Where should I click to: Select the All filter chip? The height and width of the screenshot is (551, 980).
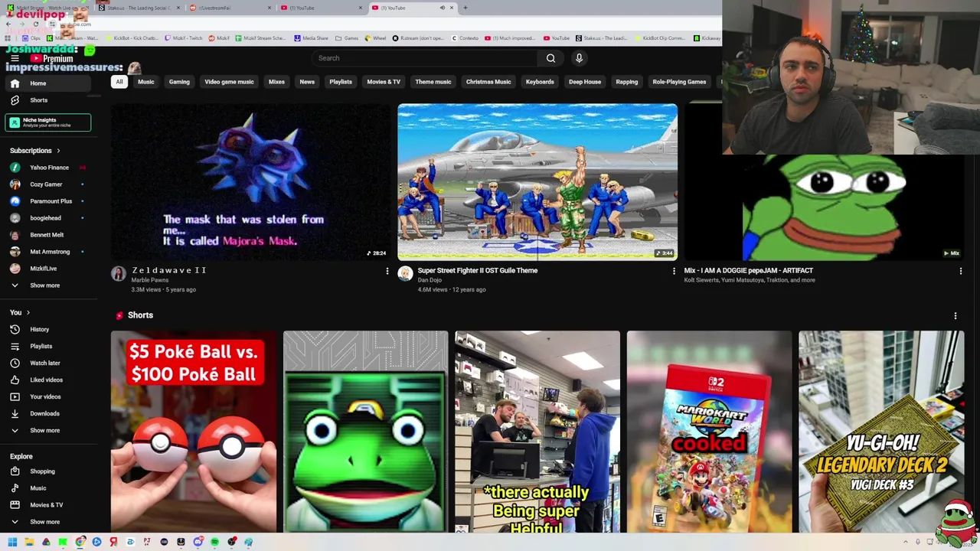point(119,82)
